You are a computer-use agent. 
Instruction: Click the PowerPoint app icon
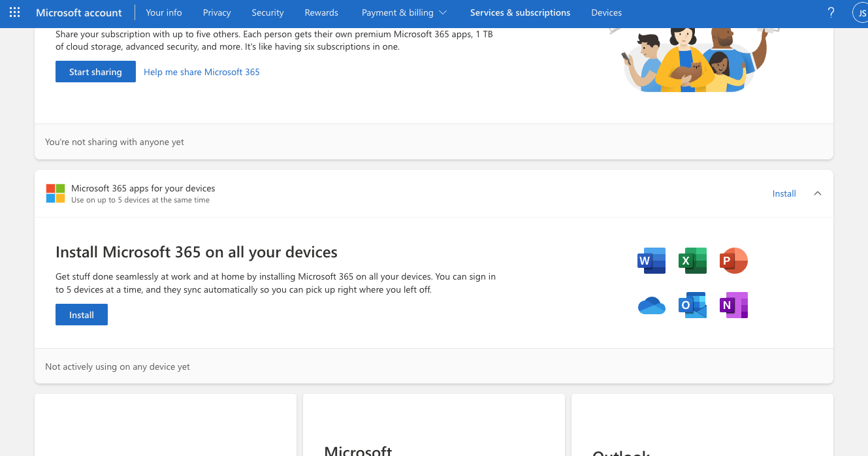click(x=733, y=261)
